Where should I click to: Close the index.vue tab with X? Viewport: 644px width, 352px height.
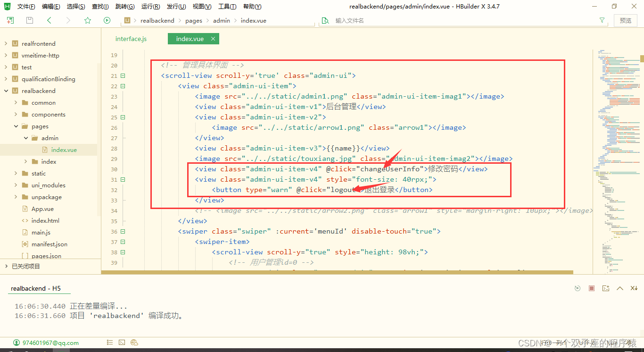213,39
